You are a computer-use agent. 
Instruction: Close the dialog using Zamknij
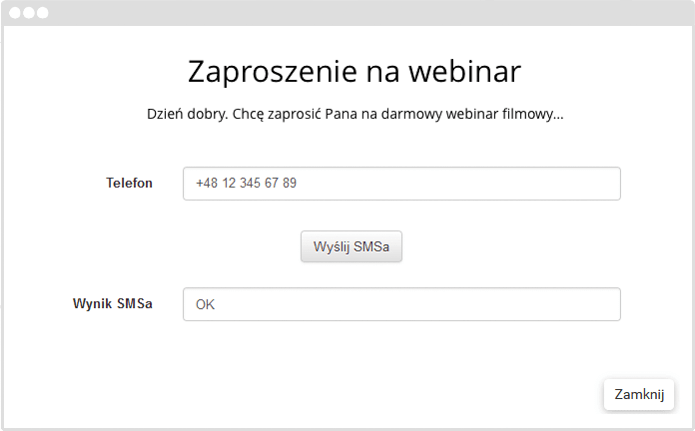click(x=639, y=394)
